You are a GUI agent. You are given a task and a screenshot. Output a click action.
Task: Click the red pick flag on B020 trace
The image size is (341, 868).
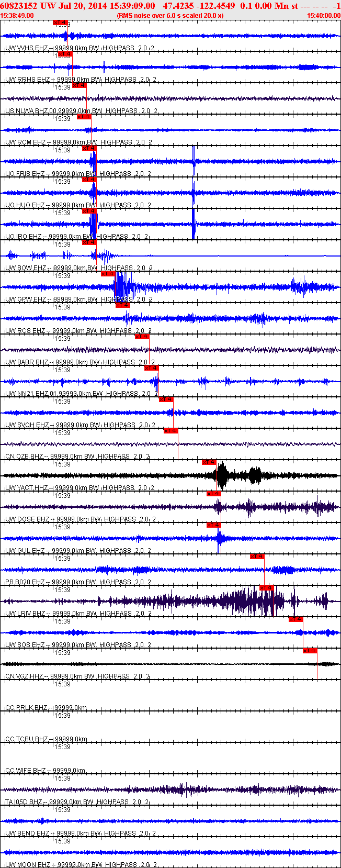tap(257, 557)
